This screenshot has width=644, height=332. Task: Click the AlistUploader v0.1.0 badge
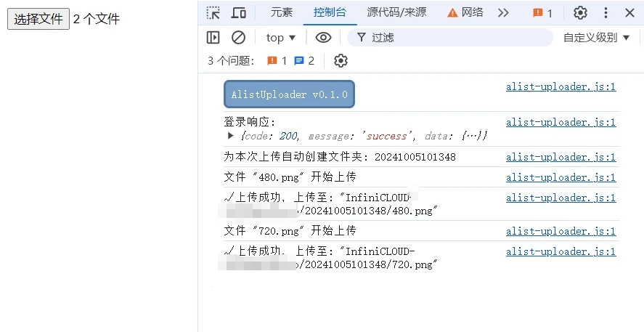click(x=289, y=94)
